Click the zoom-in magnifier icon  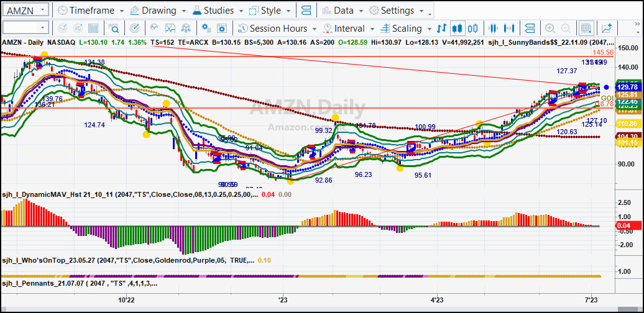pyautogui.click(x=550, y=29)
